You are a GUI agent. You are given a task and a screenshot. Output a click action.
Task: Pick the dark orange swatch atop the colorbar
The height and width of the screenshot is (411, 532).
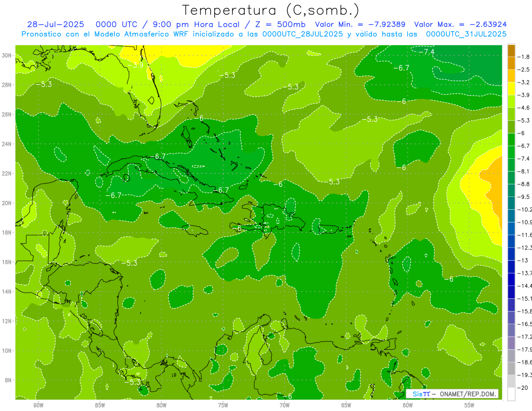click(511, 50)
